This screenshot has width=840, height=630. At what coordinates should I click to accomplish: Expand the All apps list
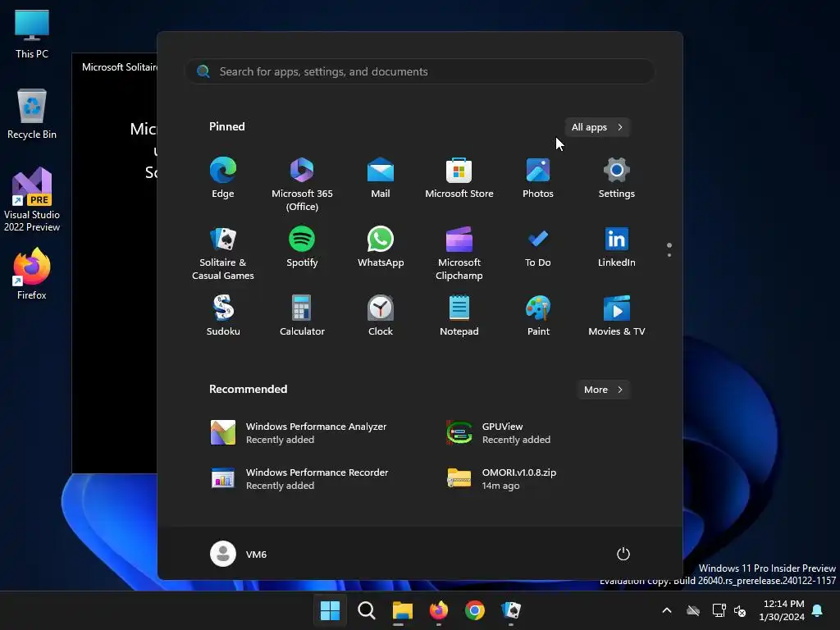[597, 127]
